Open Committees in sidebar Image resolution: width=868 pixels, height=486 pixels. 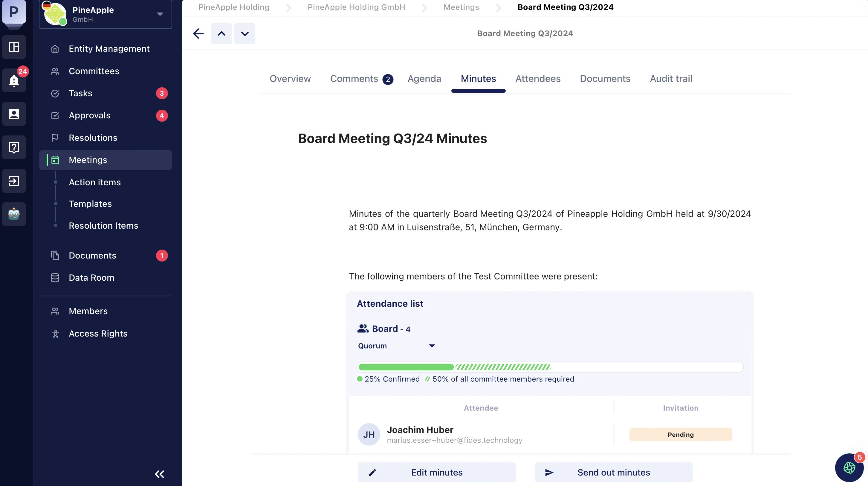point(106,71)
